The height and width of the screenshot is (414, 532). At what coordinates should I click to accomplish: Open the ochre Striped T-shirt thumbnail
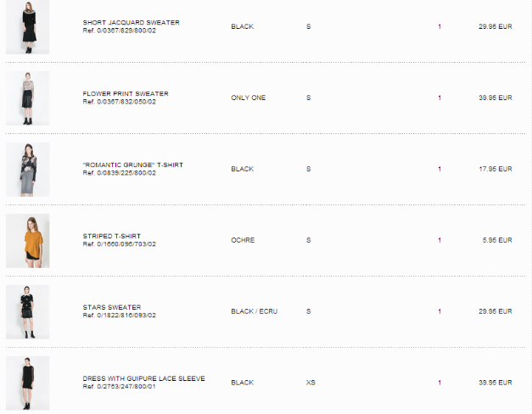coord(27,241)
